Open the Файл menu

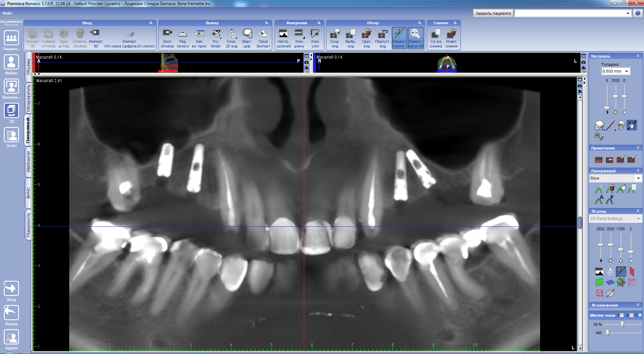[7, 13]
